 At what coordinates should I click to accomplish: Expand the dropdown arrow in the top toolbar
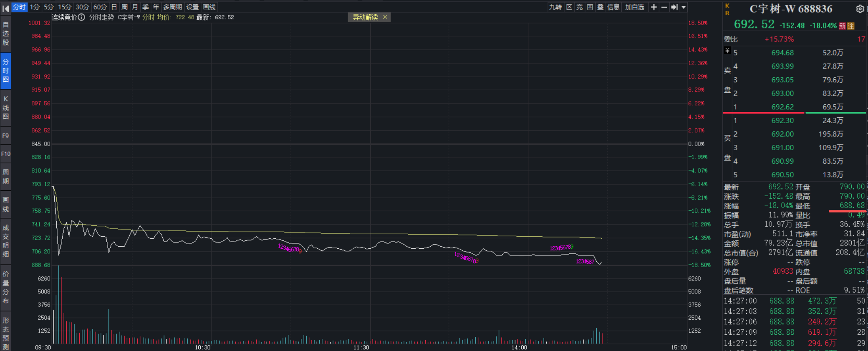coord(684,7)
